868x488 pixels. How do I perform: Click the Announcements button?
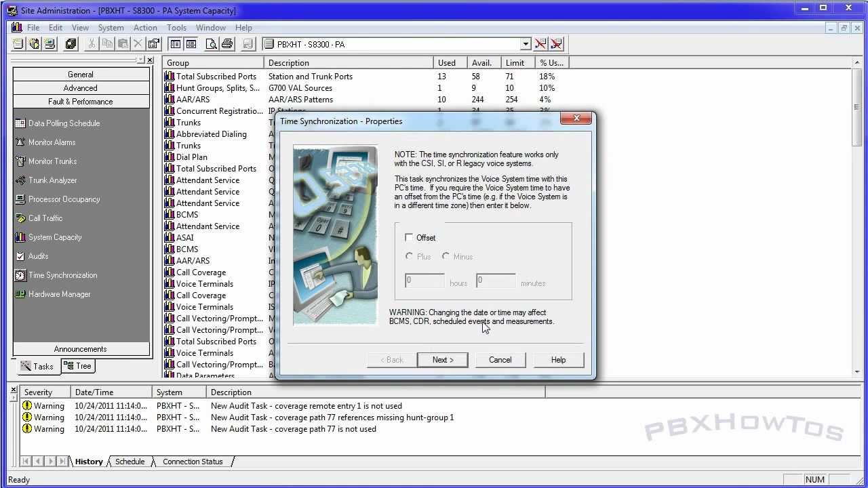point(80,348)
